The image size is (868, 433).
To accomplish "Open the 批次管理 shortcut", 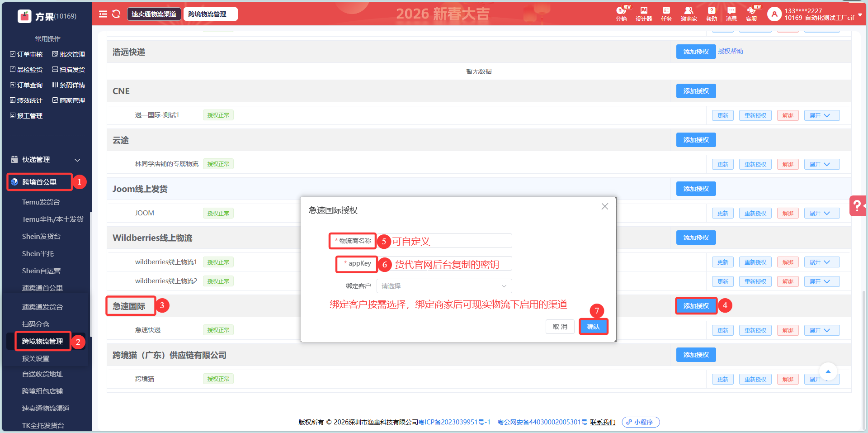I will (x=69, y=54).
